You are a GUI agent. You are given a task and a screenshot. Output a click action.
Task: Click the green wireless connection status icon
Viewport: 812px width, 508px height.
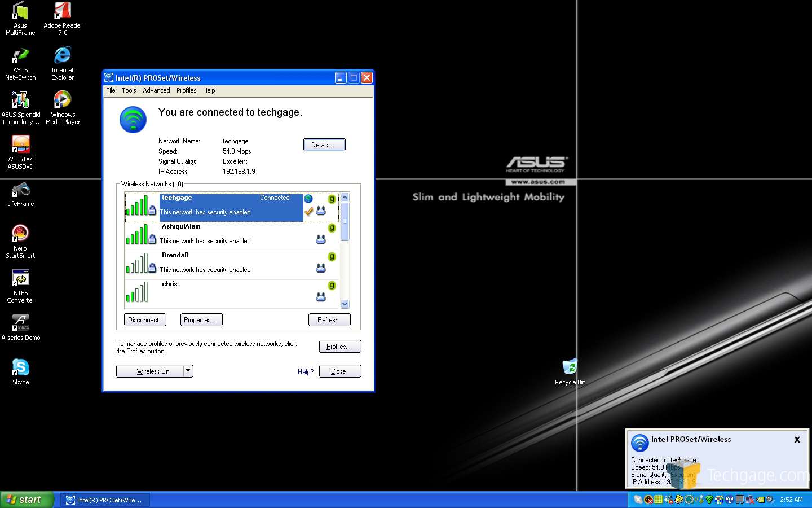[133, 120]
